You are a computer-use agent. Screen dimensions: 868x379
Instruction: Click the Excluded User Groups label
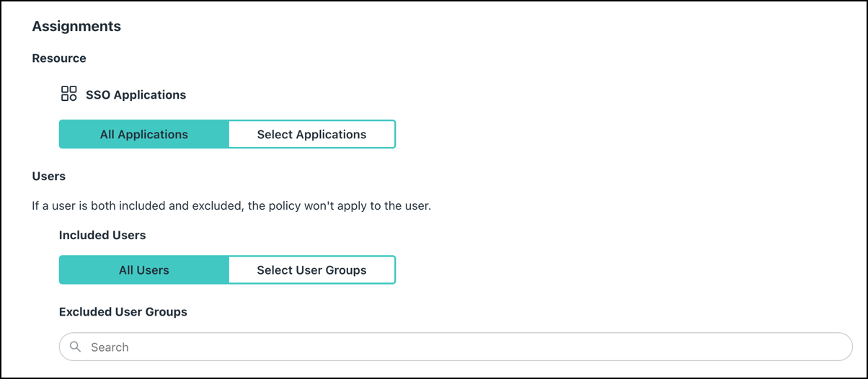pyautogui.click(x=123, y=312)
